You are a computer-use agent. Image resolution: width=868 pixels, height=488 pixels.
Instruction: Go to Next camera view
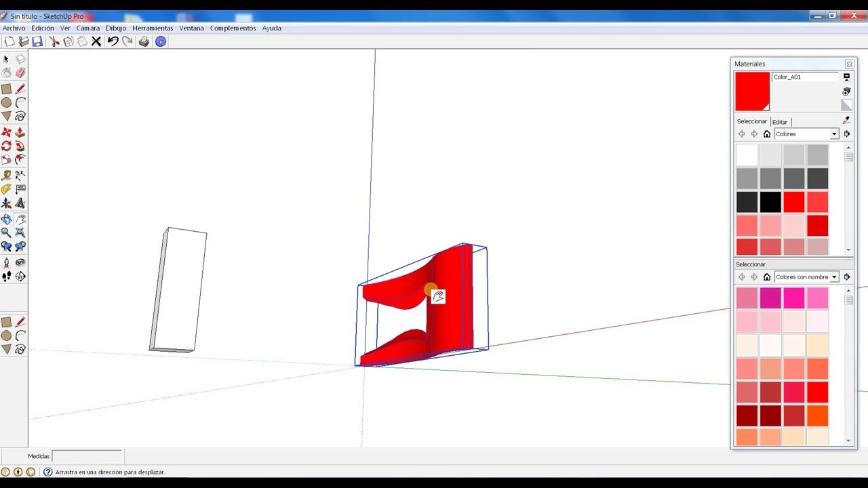point(20,246)
